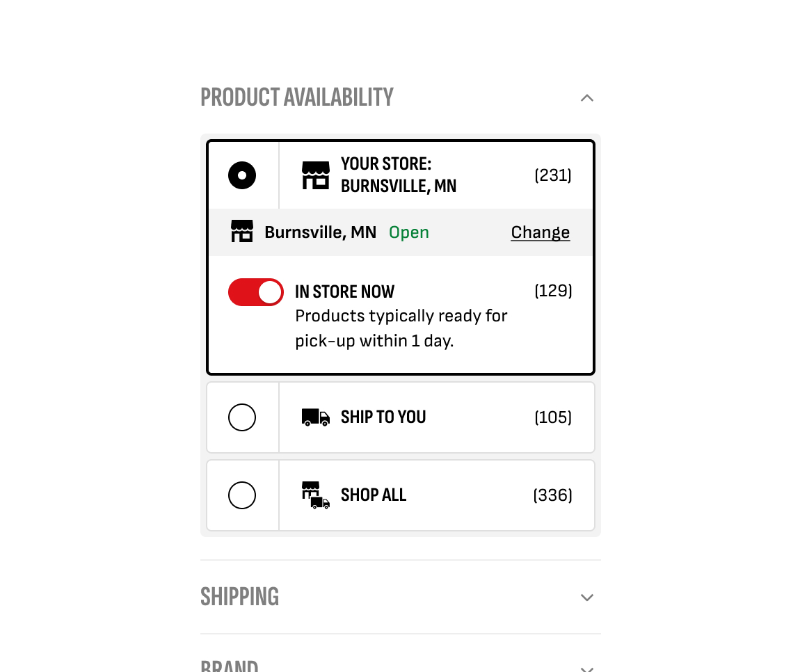Viewport: 800px width, 672px height.
Task: Click the small store icon next to Burnsville, MN
Action: click(x=242, y=231)
